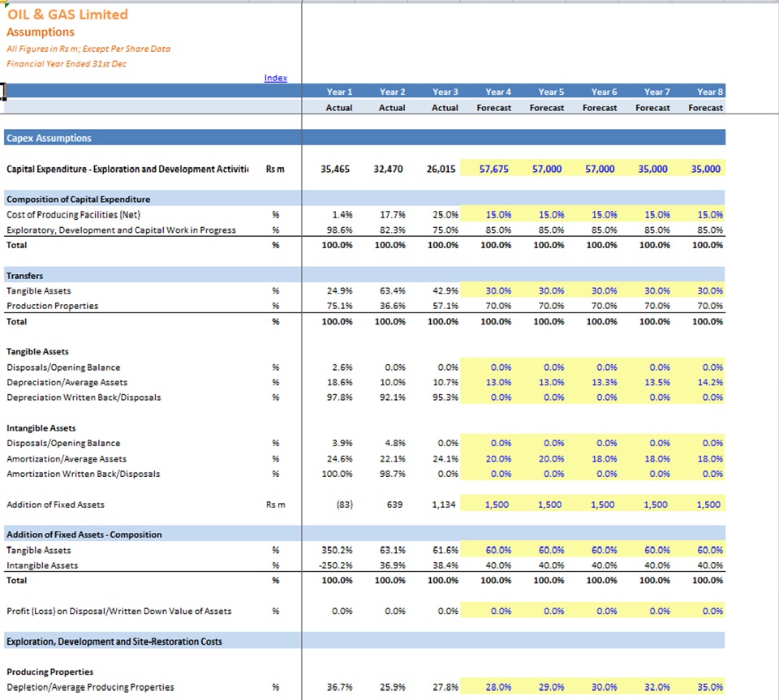Select Year 3 Depletion/Average Producing Properties 27.8%
Image resolution: width=779 pixels, height=700 pixels.
tap(445, 687)
